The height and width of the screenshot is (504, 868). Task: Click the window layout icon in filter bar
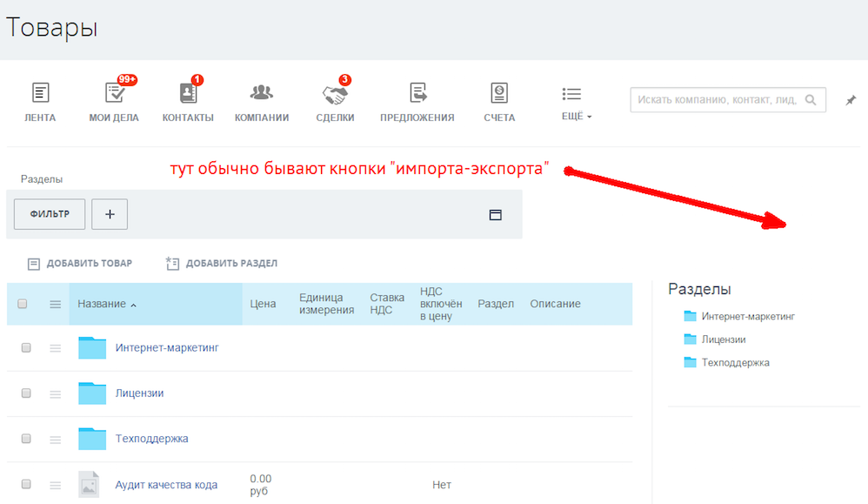point(496,214)
